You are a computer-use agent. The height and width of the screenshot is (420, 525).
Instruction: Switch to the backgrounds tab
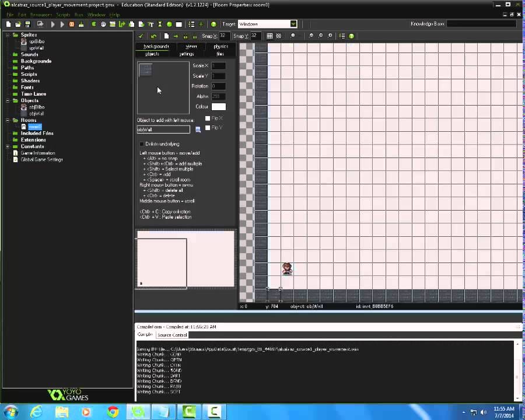[x=156, y=47]
